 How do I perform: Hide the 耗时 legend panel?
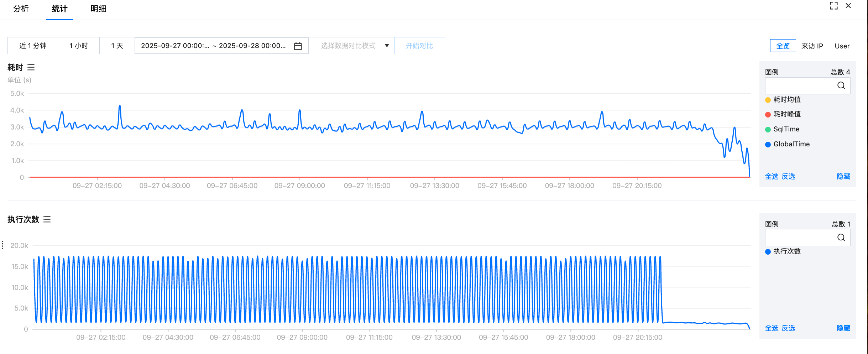[x=843, y=176]
